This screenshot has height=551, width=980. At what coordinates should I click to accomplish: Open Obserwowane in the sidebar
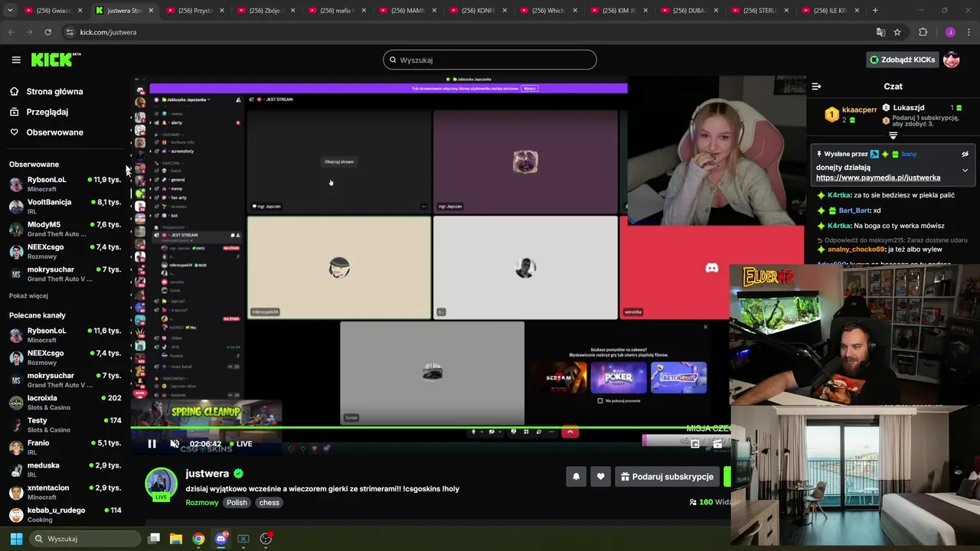pos(46,132)
